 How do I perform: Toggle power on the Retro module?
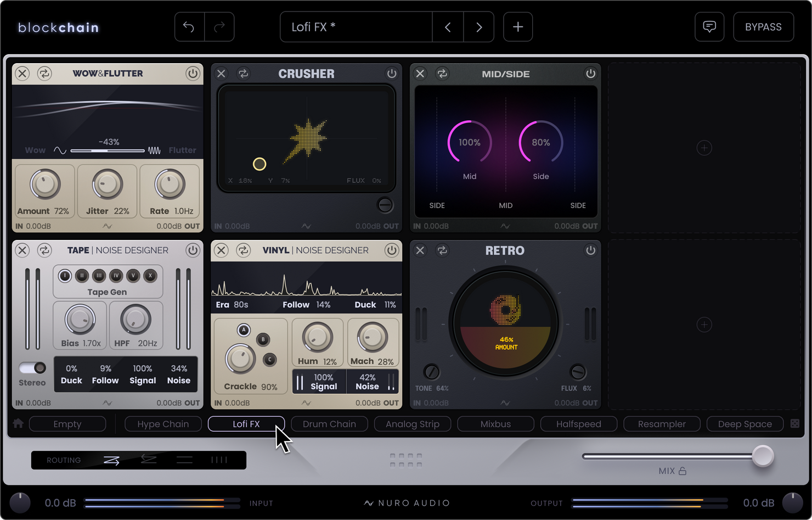click(x=590, y=250)
